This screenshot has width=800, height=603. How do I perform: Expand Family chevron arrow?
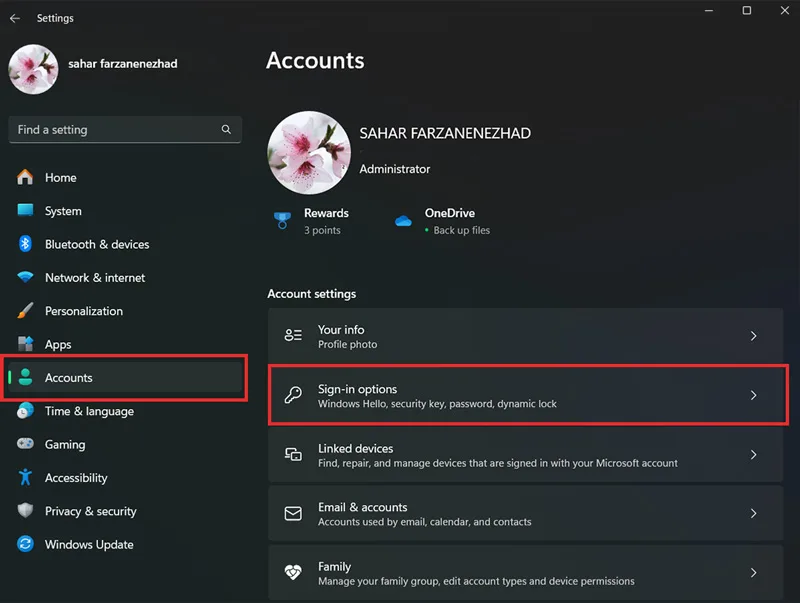pyautogui.click(x=754, y=573)
